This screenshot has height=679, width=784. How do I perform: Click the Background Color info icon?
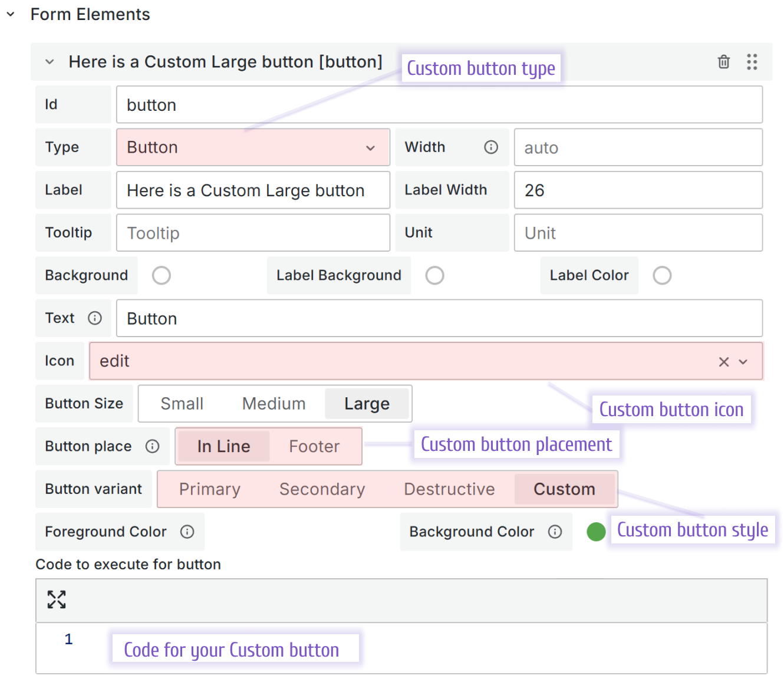(x=555, y=532)
